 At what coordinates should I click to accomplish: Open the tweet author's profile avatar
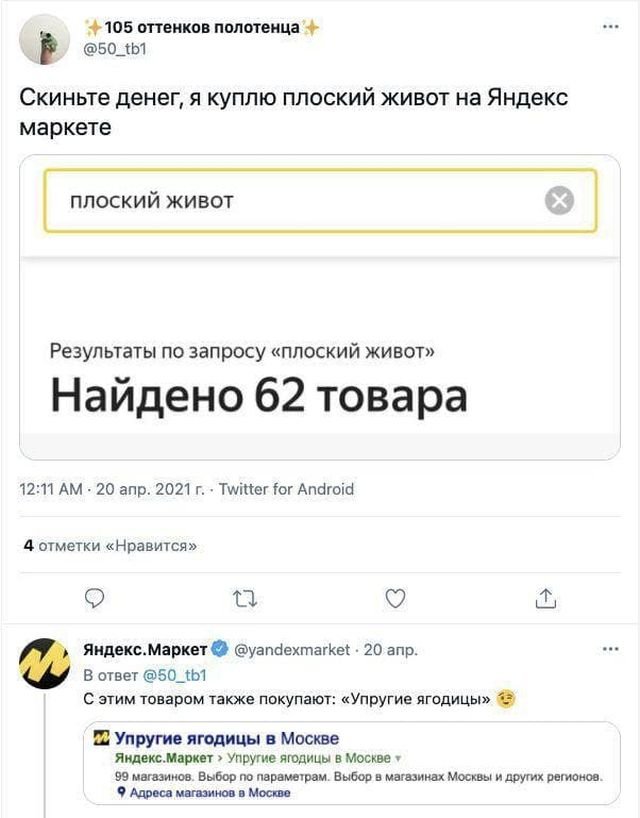click(x=44, y=37)
